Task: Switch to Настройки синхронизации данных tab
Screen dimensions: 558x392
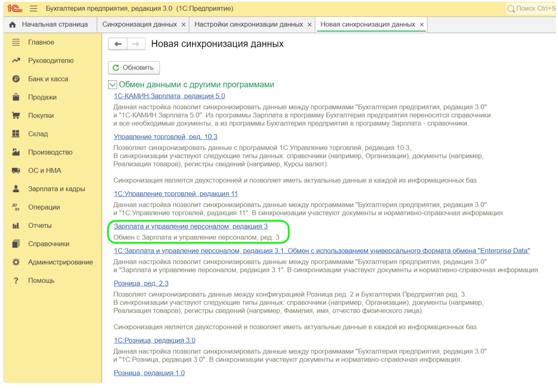Action: click(249, 25)
